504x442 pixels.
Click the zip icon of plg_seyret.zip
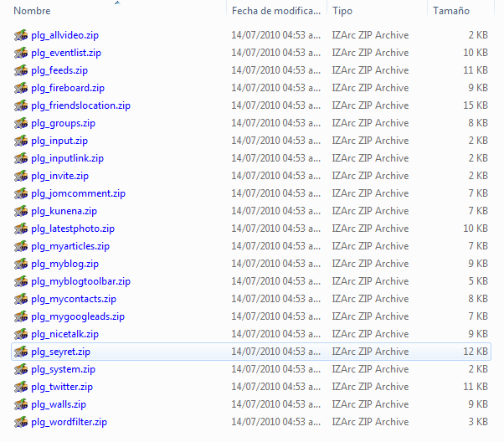pos(21,352)
